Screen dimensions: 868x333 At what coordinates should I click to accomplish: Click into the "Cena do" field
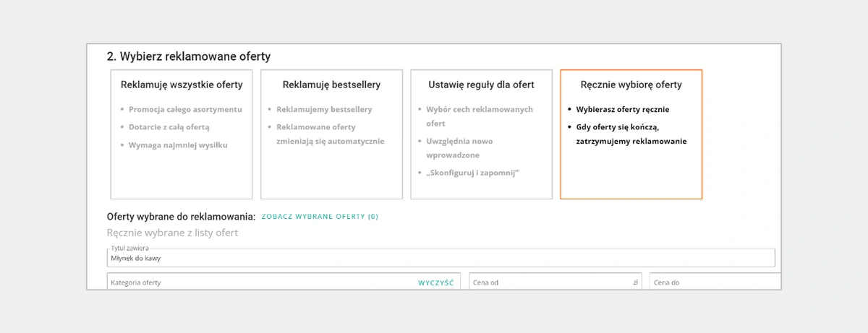[712, 282]
